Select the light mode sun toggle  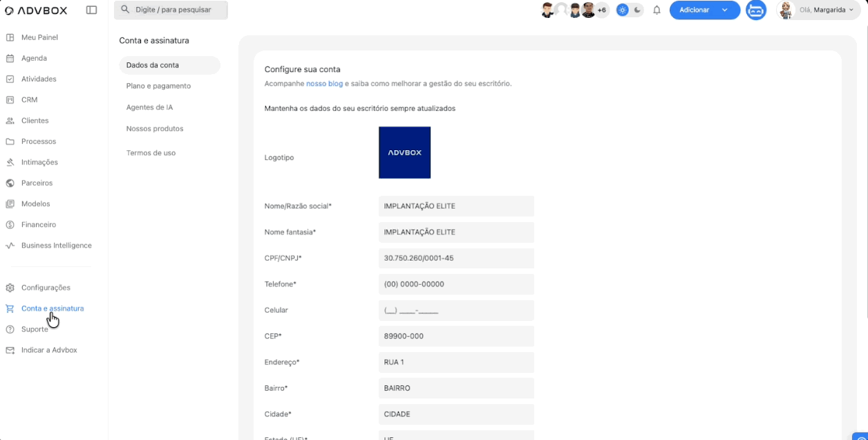tap(622, 10)
